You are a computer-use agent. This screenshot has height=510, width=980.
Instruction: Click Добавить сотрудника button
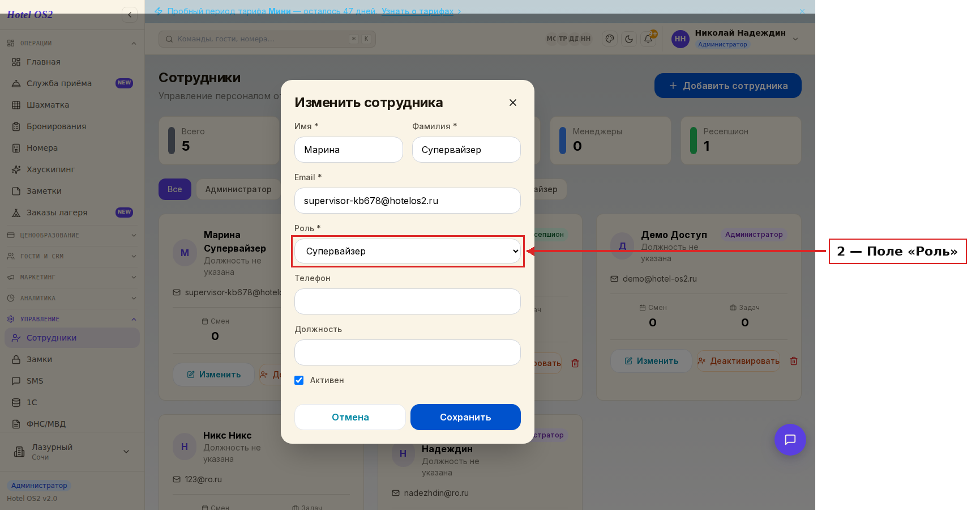click(728, 86)
